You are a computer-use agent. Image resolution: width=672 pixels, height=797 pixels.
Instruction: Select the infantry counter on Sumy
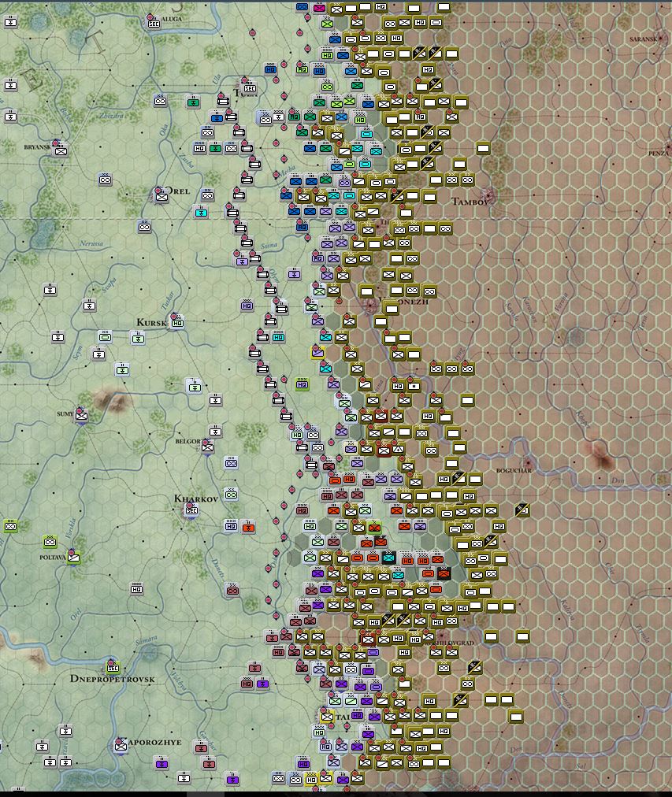pyautogui.click(x=81, y=415)
